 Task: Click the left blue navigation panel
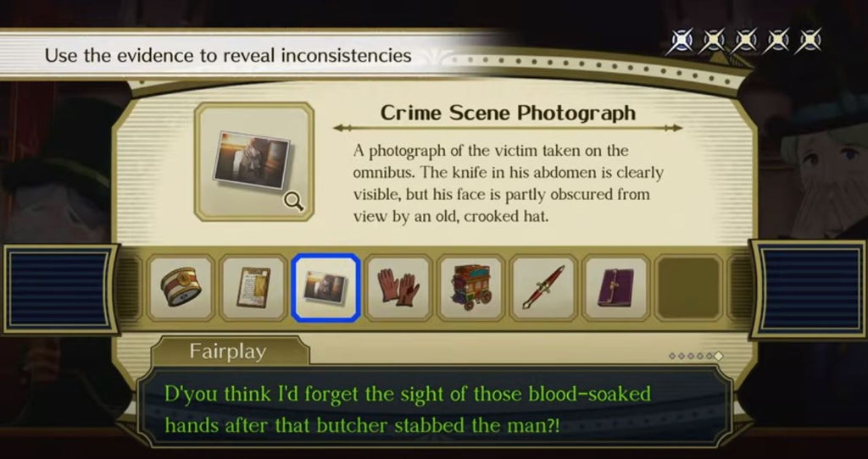60,290
